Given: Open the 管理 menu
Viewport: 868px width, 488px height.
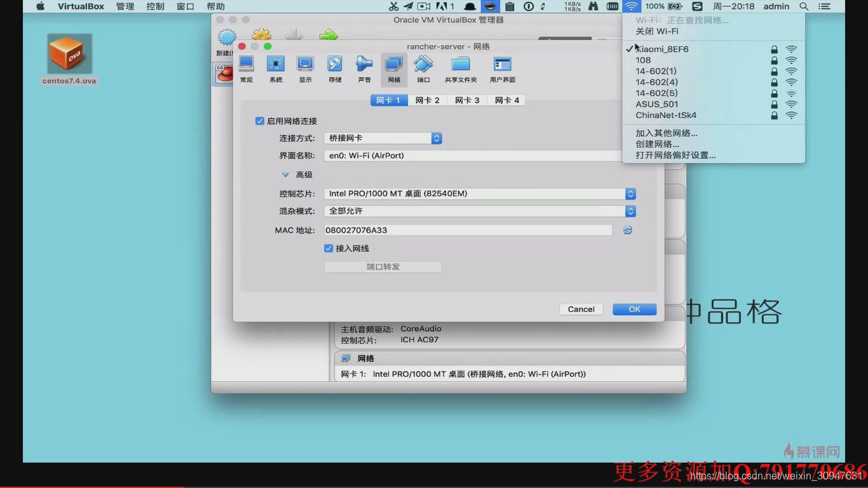Looking at the screenshot, I should click(125, 6).
